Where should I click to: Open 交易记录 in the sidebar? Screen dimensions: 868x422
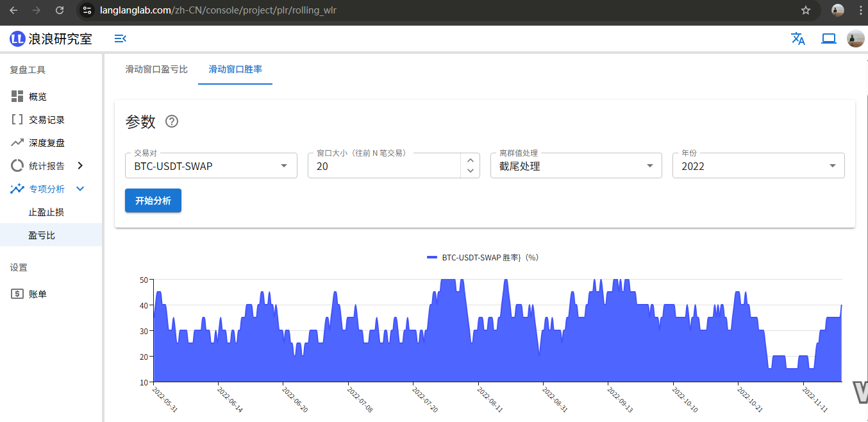pyautogui.click(x=46, y=120)
